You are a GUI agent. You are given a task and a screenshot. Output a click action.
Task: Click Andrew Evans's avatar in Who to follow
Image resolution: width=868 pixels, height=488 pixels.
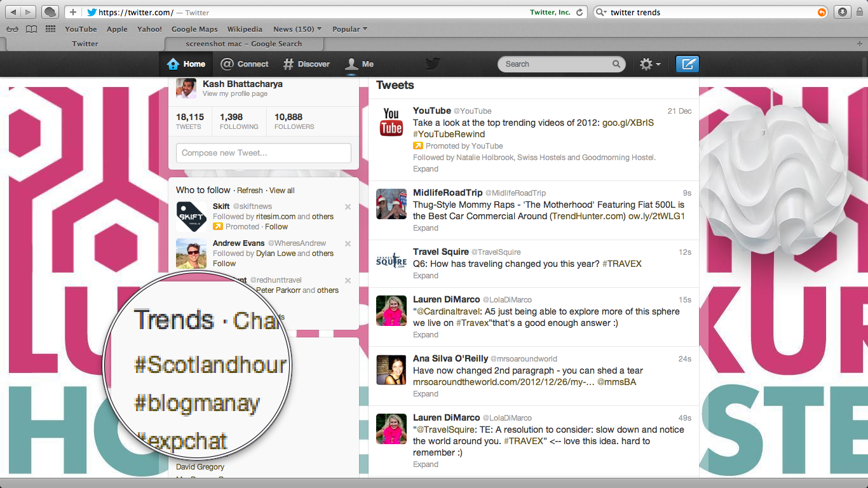[191, 254]
